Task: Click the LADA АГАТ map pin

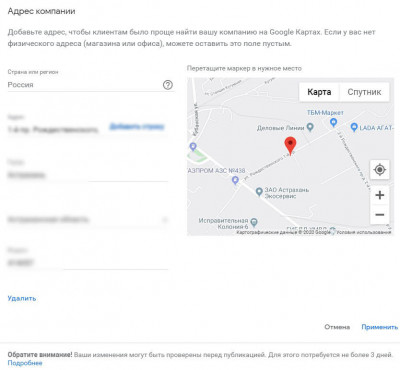Action: [354, 127]
